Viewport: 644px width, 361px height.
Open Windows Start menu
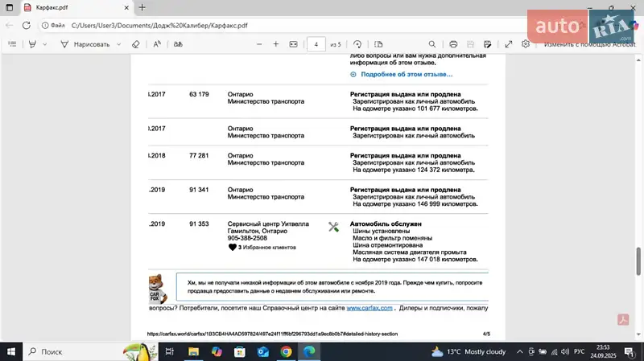coord(12,351)
